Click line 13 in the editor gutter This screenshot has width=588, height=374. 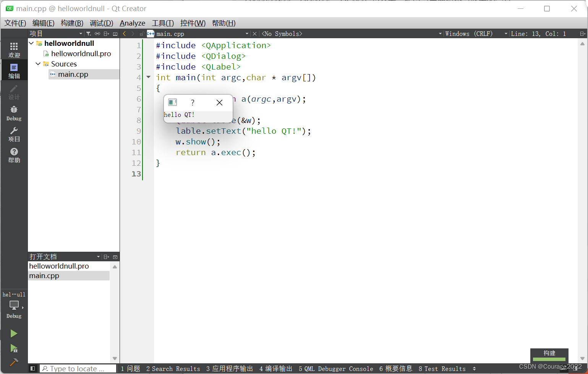[136, 174]
